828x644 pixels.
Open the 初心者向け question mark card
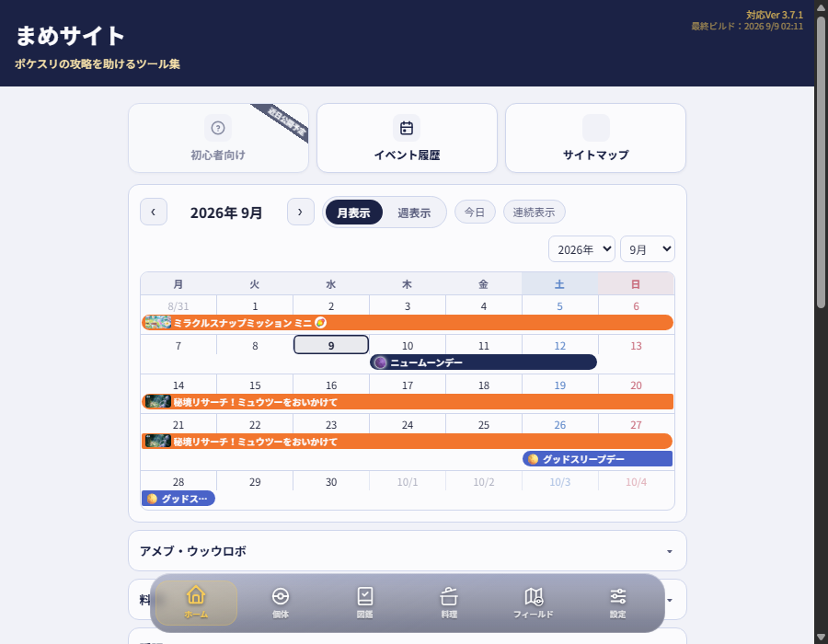pyautogui.click(x=218, y=138)
